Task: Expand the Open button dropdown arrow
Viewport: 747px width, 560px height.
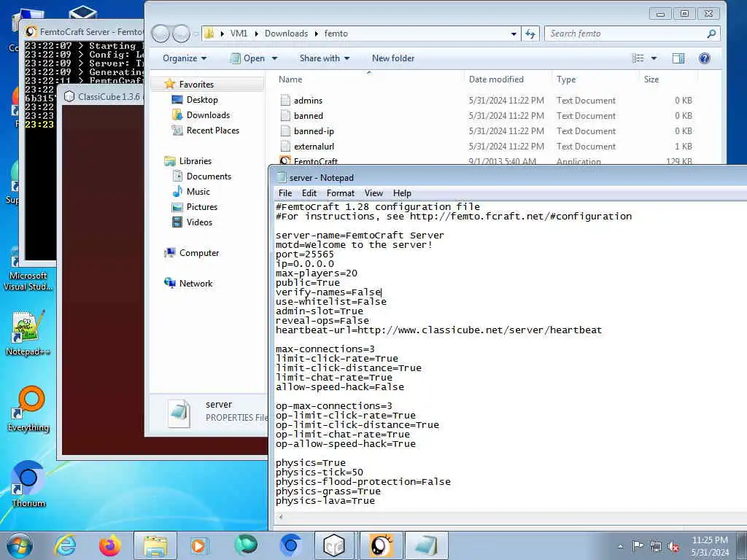Action: coord(274,58)
